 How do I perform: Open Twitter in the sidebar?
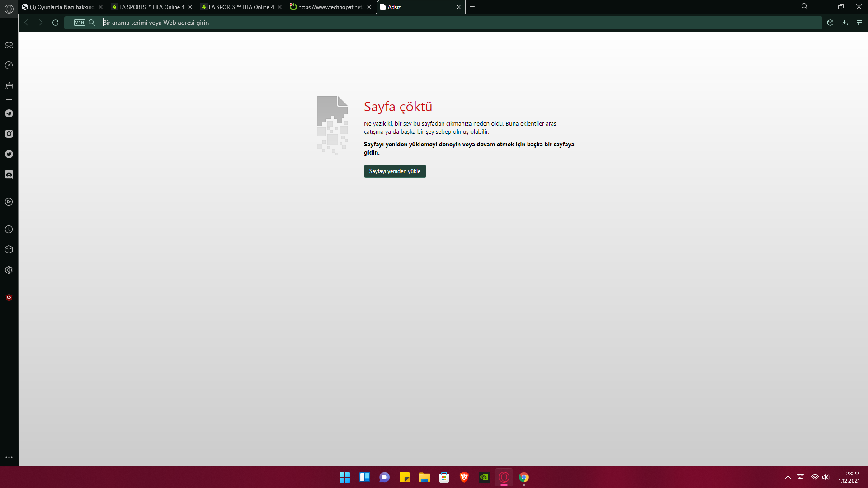[x=9, y=154]
